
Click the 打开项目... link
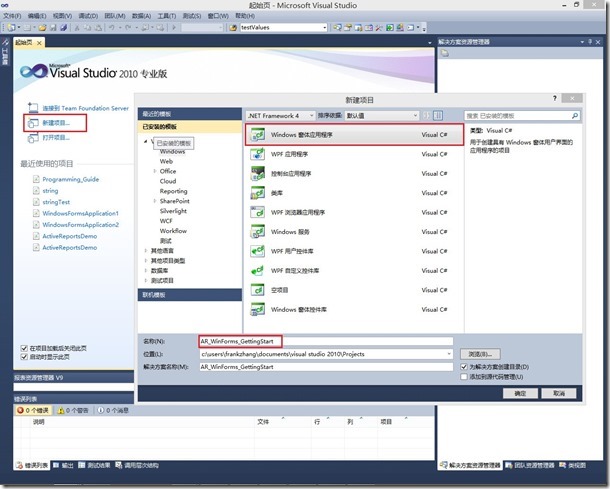[x=56, y=137]
